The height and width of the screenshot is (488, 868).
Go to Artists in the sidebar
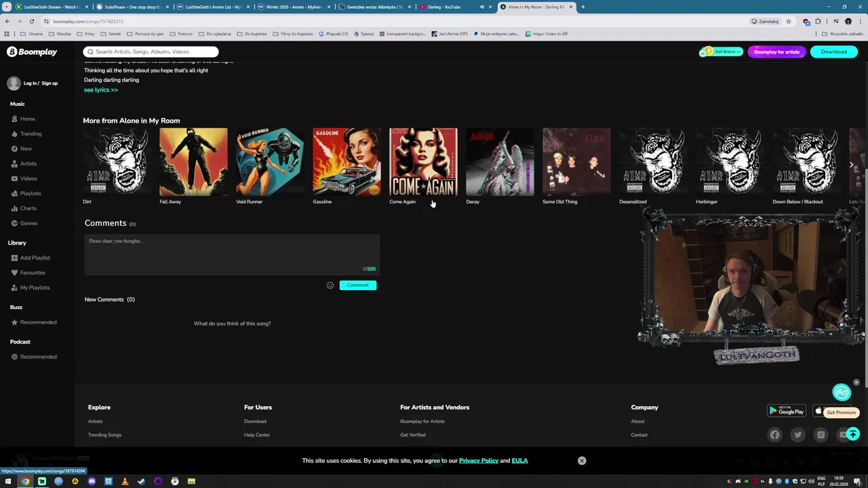(28, 163)
